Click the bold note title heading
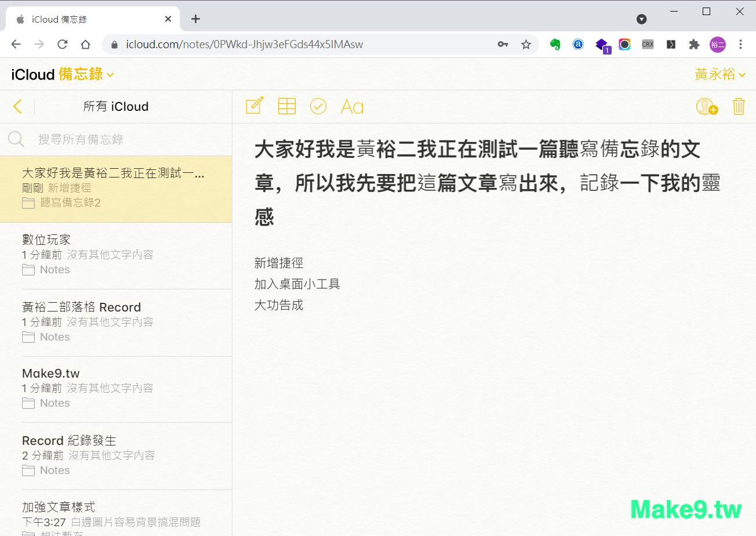This screenshot has height=536, width=756. (487, 183)
